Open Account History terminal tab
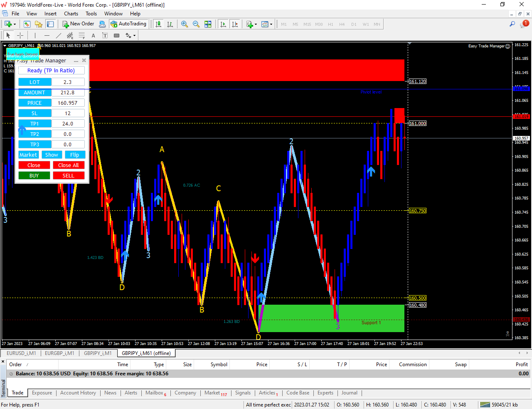 78,393
